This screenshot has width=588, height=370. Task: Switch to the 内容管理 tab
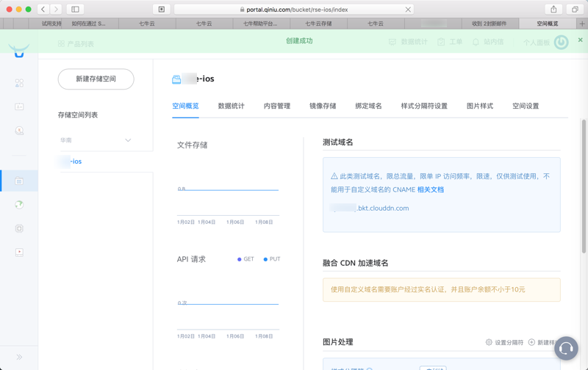[x=276, y=106]
